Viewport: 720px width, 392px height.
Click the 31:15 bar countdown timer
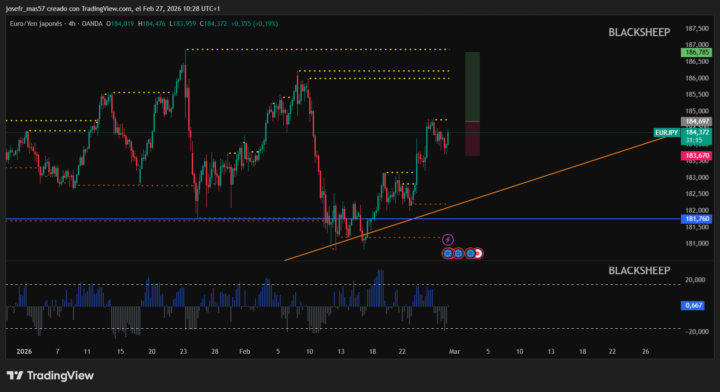pyautogui.click(x=694, y=140)
